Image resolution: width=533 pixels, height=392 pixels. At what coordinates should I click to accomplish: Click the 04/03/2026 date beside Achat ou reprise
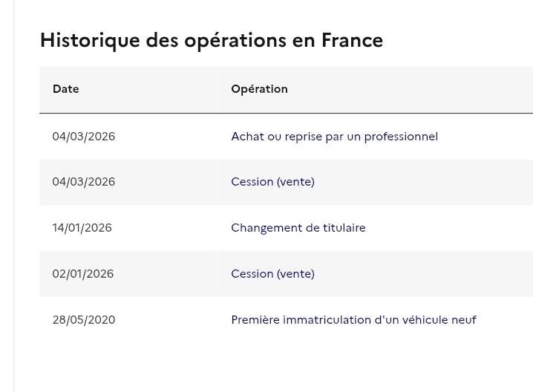[x=84, y=137]
